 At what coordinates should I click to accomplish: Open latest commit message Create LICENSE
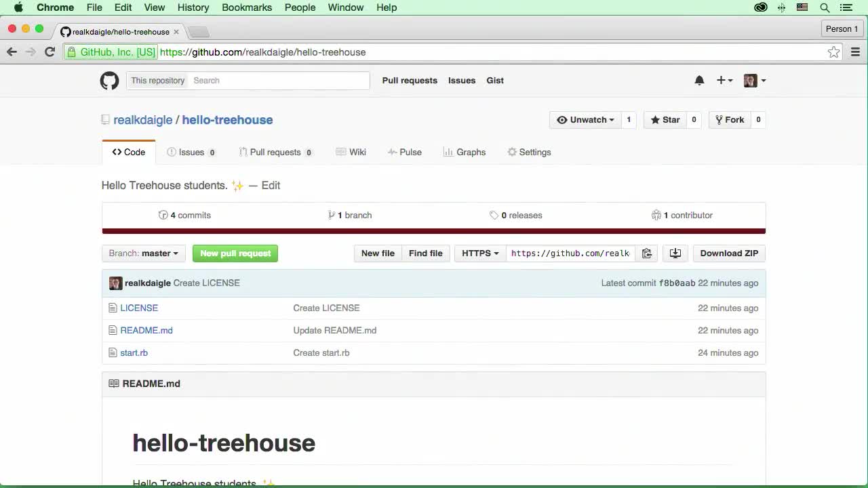point(206,283)
